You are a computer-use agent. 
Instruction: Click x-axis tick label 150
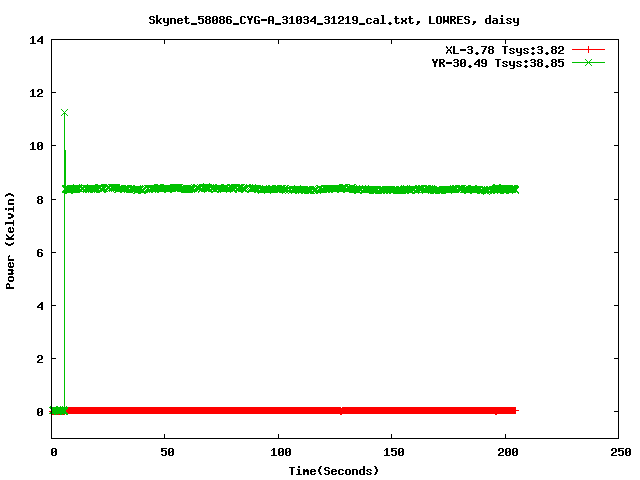coord(394,452)
